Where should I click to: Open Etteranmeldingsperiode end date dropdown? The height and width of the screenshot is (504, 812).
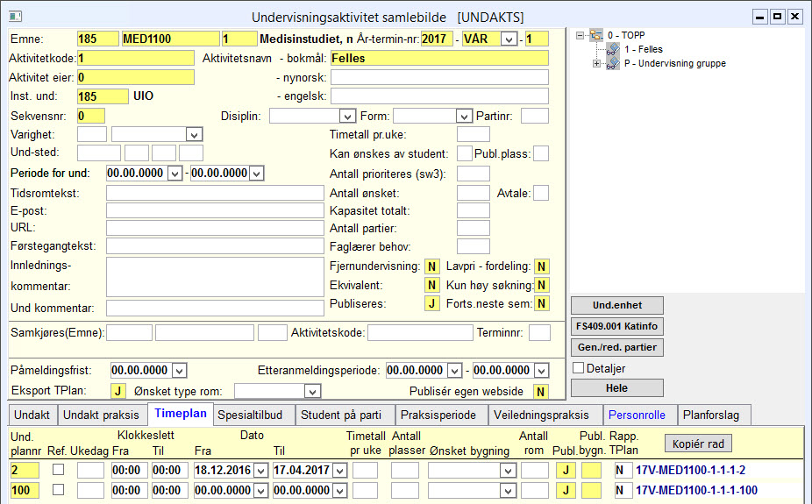click(x=541, y=371)
